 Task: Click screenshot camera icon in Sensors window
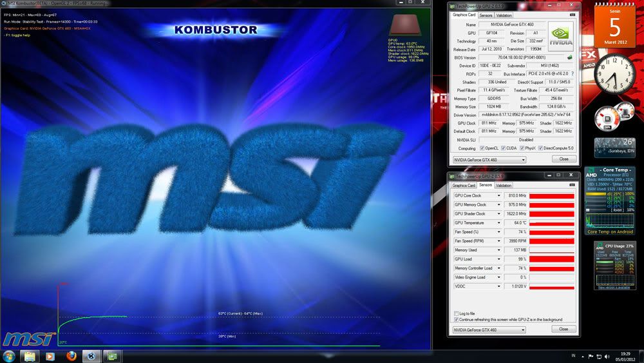(x=572, y=185)
